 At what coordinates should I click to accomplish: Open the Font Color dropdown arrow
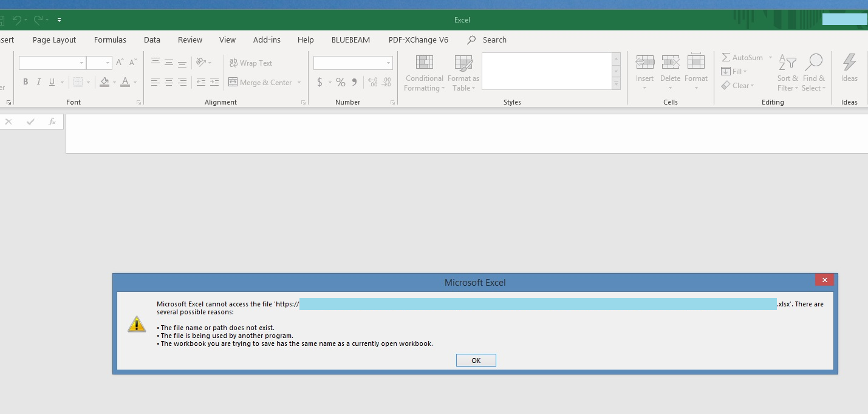135,82
